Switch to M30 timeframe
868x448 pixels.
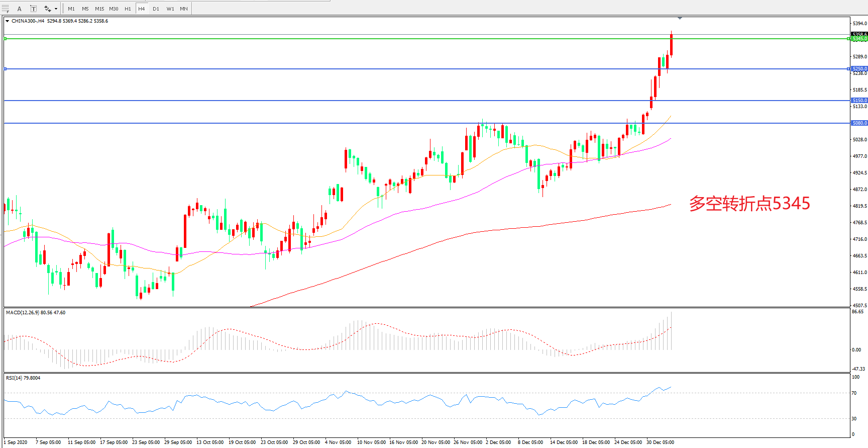(114, 9)
